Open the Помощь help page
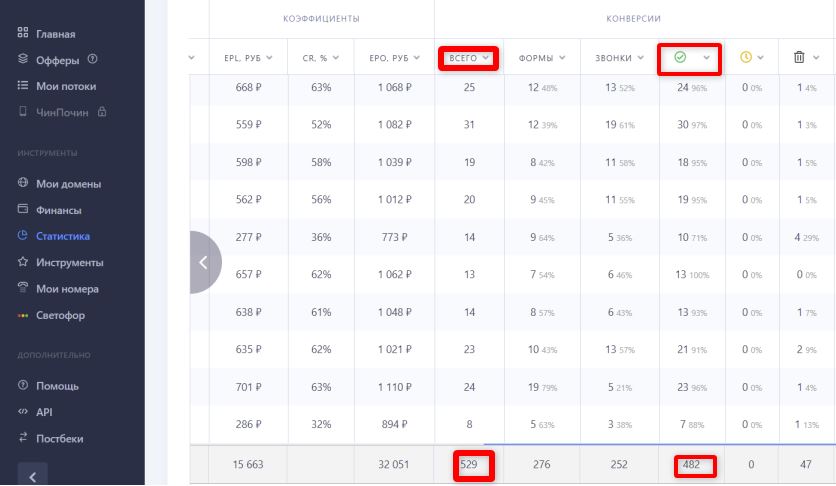836x486 pixels. (x=57, y=386)
